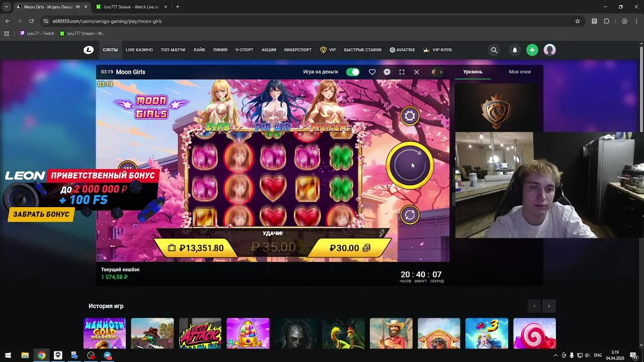This screenshot has height=362, width=644.
Task: Open the VIP section
Action: pos(328,50)
